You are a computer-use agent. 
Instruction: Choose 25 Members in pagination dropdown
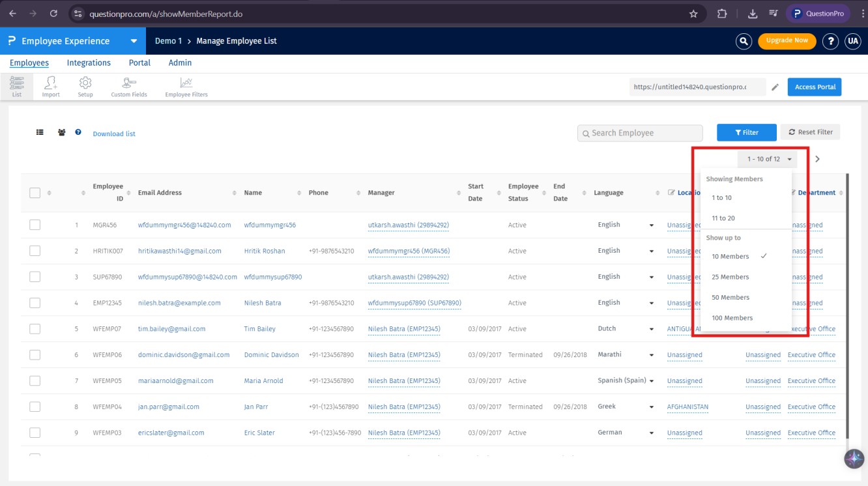coord(730,277)
